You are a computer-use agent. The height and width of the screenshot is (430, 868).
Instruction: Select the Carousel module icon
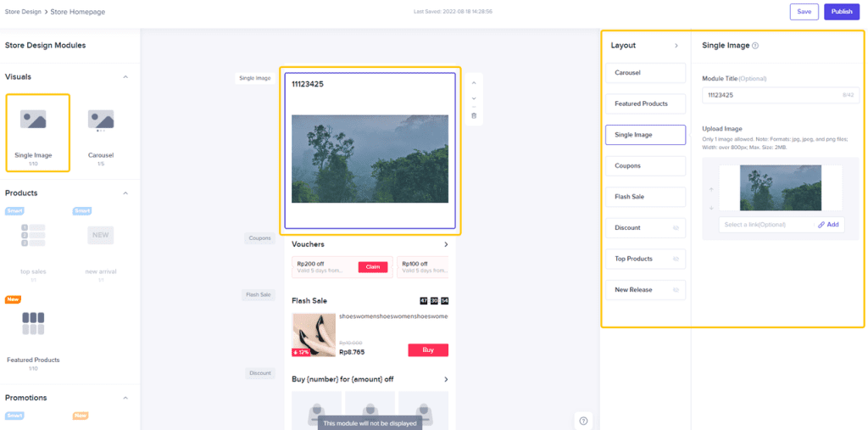click(x=101, y=120)
